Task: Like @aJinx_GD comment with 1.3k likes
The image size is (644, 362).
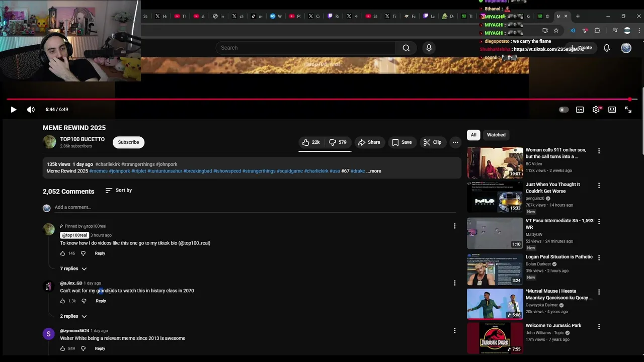Action: (x=63, y=301)
